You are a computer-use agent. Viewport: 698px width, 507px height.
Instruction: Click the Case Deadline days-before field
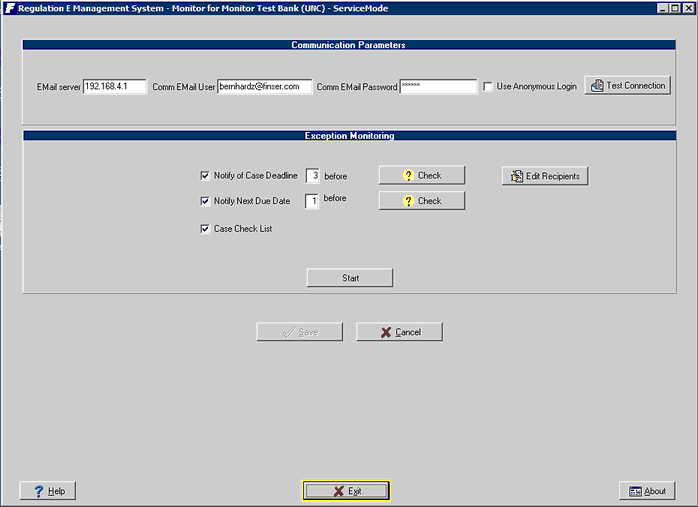(x=313, y=176)
